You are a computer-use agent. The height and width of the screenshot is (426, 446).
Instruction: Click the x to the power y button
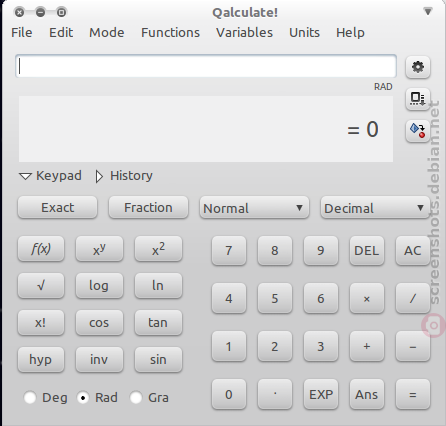[99, 249]
